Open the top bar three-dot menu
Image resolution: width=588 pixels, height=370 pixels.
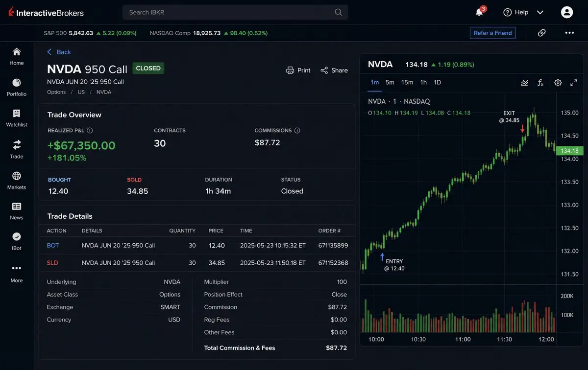569,33
